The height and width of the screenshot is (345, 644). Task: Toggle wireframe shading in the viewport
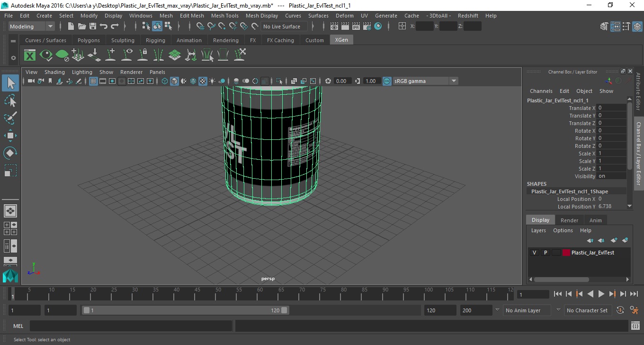coord(165,81)
